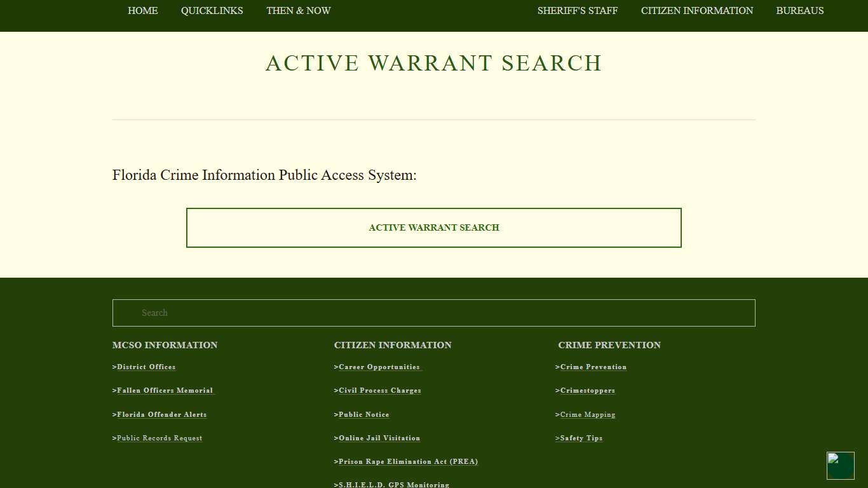Click inside the footer Search field
868x488 pixels.
[434, 313]
